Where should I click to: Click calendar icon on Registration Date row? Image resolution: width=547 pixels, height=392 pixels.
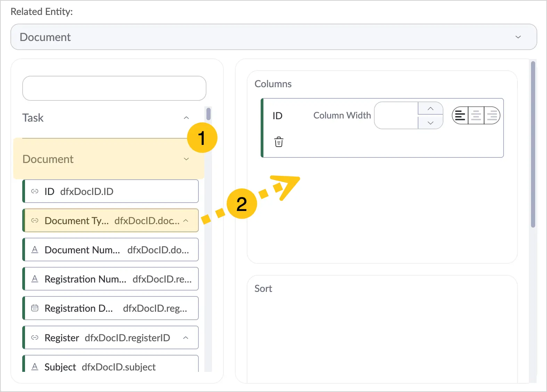coord(35,308)
